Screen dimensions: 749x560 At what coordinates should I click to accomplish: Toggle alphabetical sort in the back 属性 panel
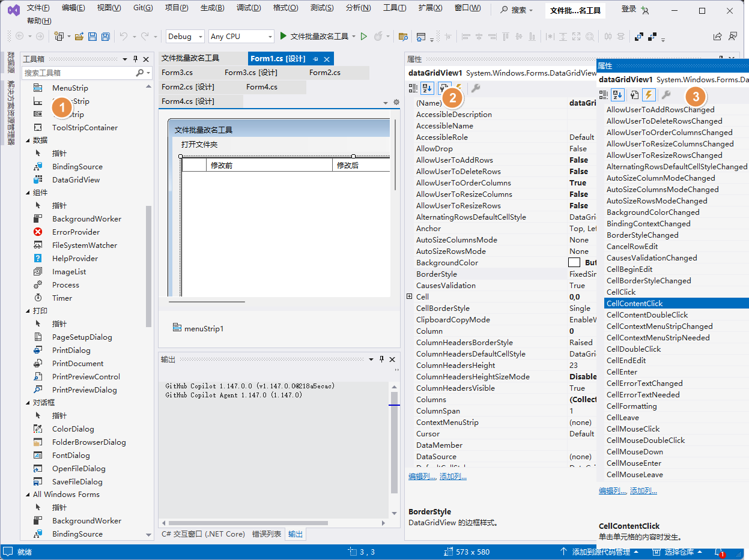[x=428, y=88]
